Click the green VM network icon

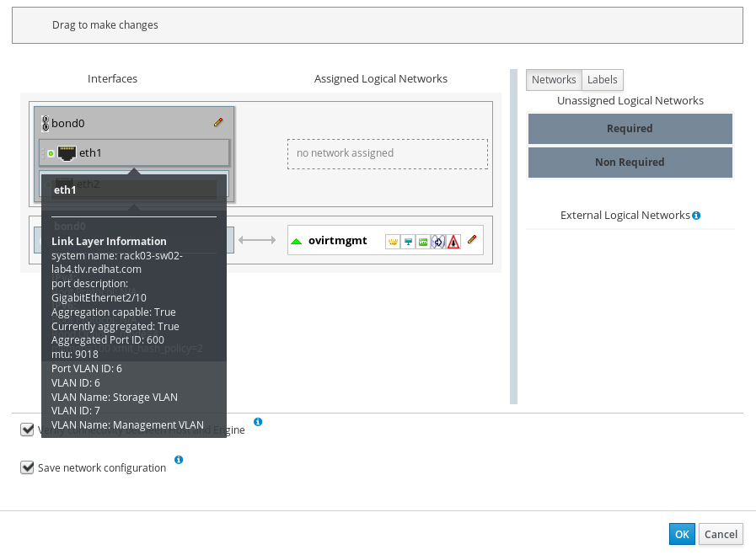click(x=423, y=242)
